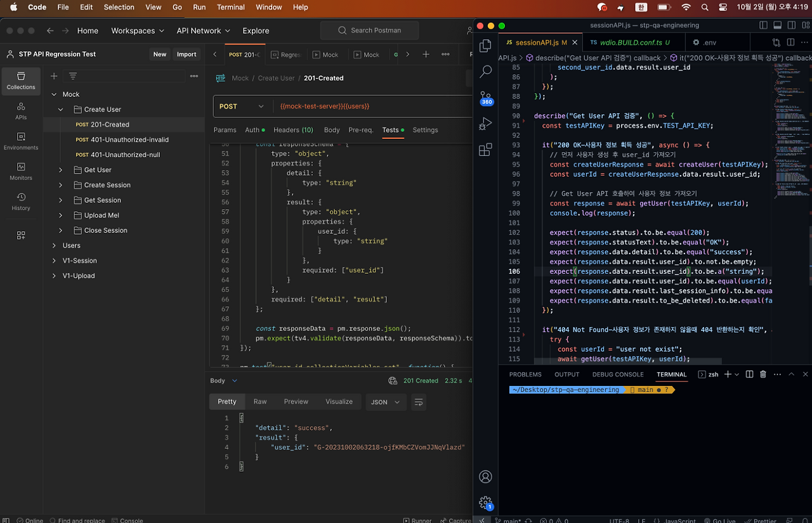The image size is (812, 523).
Task: Kill terminal with trash icon
Action: click(763, 375)
